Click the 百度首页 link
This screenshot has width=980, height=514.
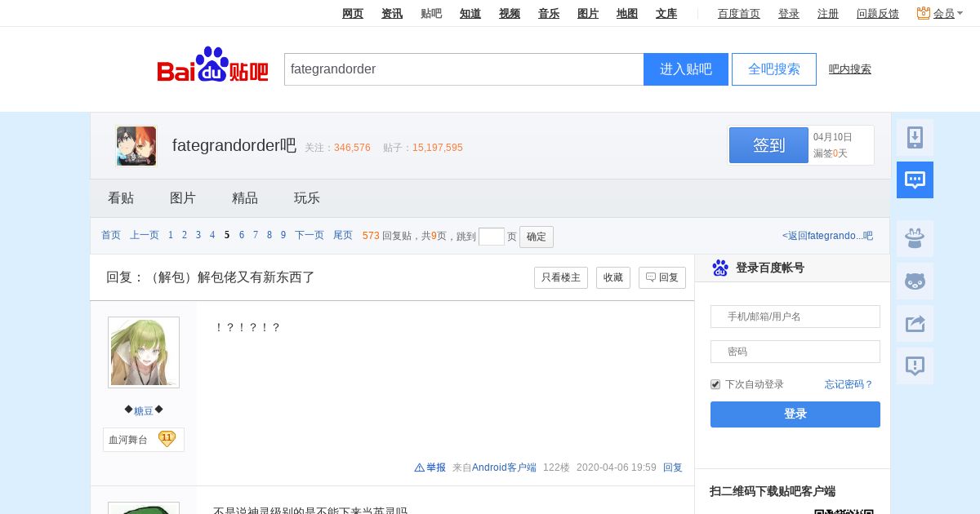coord(739,13)
